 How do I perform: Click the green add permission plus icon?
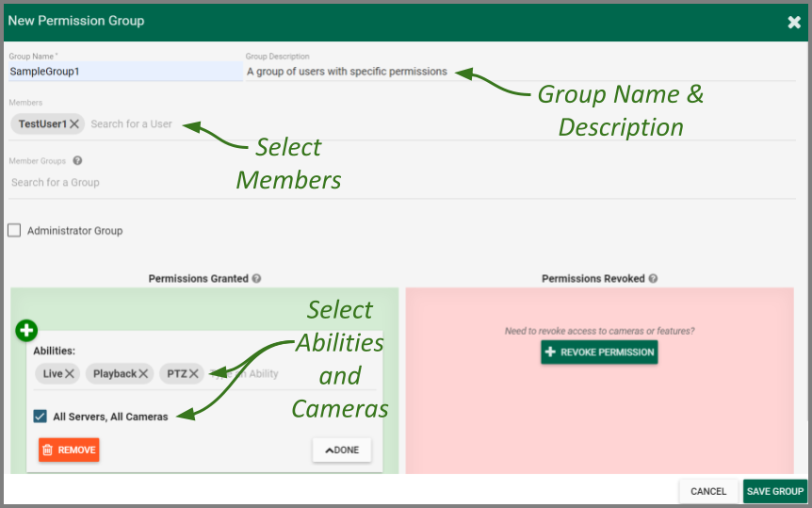coord(26,331)
